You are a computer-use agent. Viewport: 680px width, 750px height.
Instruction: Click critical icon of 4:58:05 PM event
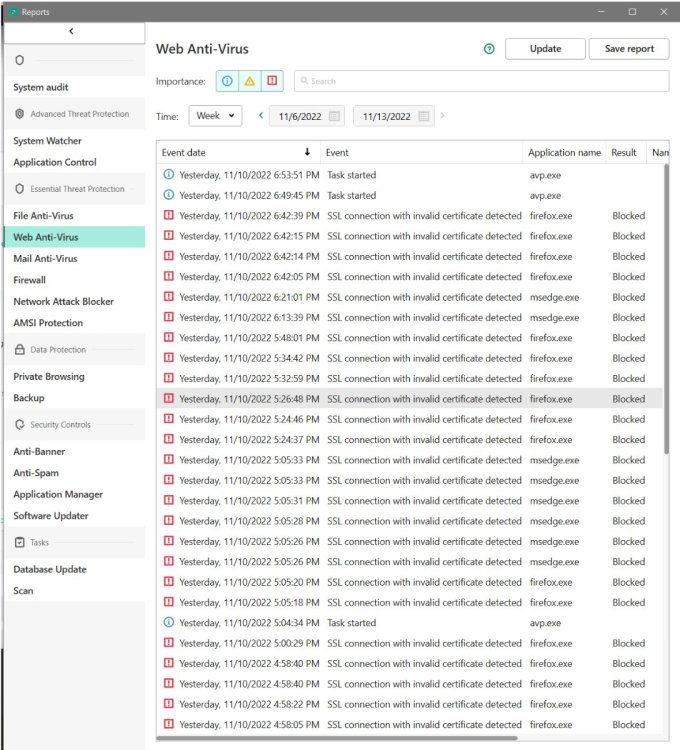point(169,724)
